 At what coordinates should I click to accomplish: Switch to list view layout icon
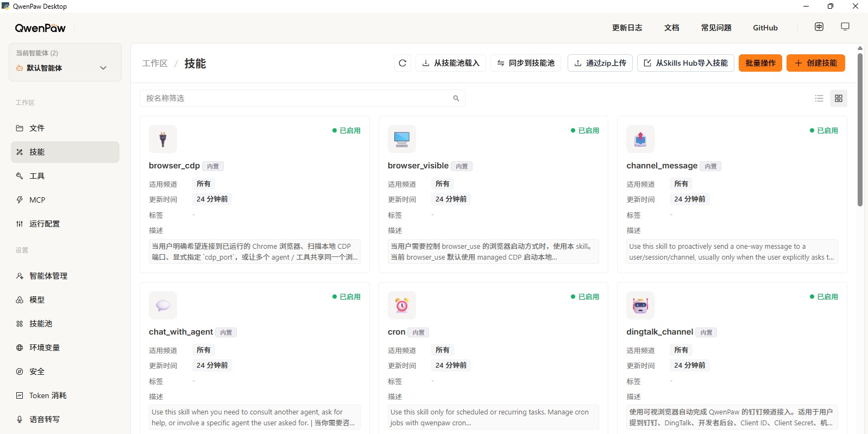click(819, 98)
